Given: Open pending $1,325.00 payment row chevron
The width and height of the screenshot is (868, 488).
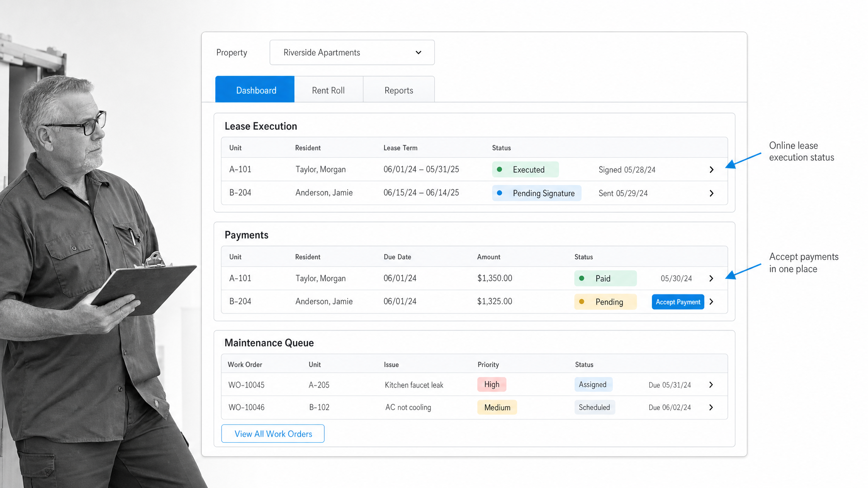Looking at the screenshot, I should pos(712,302).
